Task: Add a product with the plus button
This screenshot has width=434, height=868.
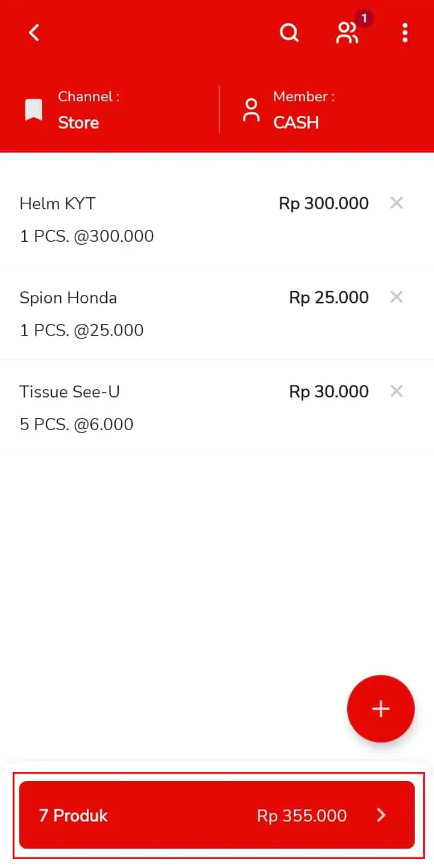Action: pos(381,709)
